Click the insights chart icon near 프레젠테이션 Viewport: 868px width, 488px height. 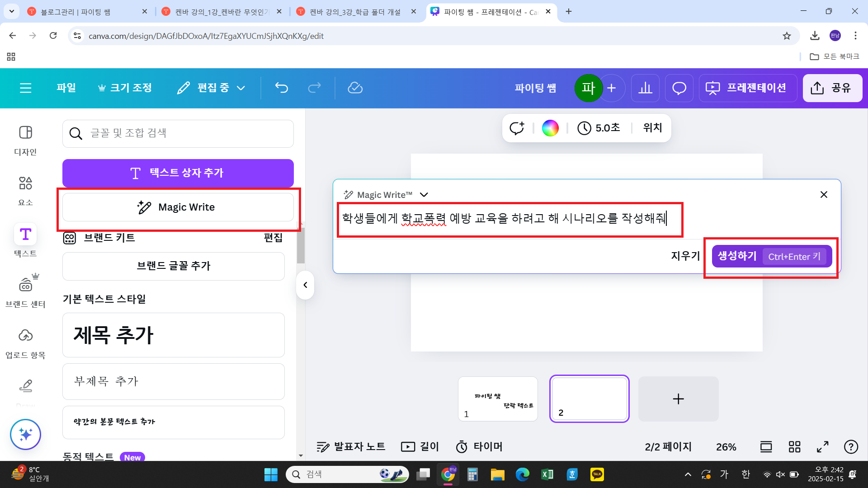click(x=645, y=88)
